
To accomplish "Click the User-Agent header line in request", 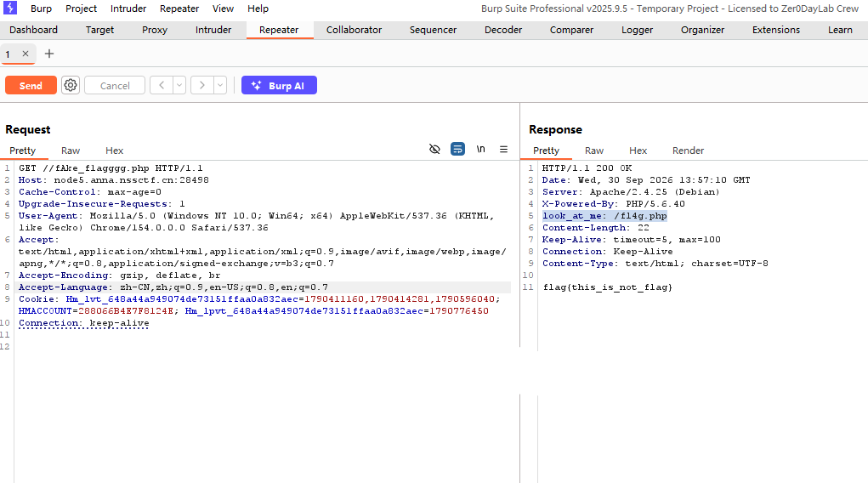I will 256,222.
